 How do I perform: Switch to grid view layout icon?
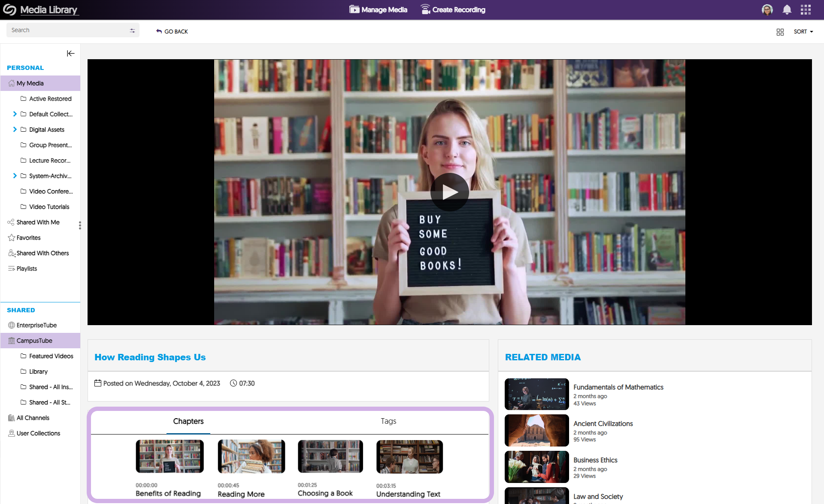pos(780,32)
